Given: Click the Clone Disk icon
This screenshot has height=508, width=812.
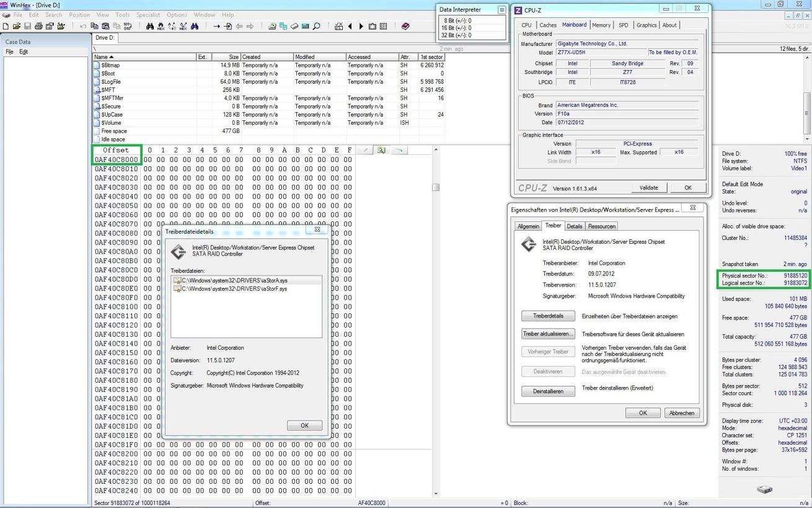Looking at the screenshot, I should coord(283,26).
